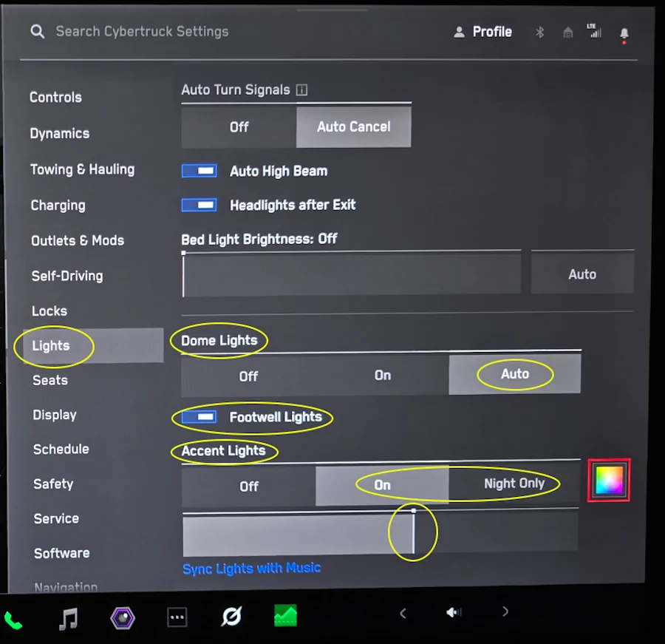
Task: Open the music note media app
Action: (68, 619)
